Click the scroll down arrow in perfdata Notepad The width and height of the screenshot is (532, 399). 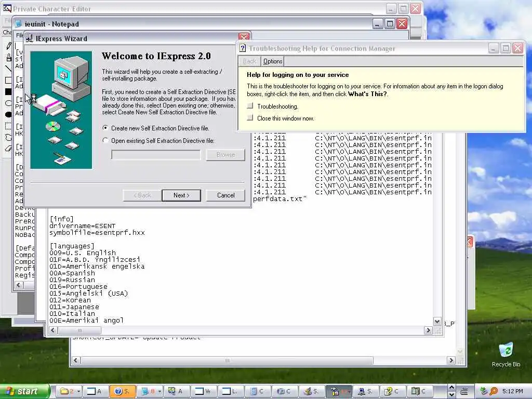point(437,321)
